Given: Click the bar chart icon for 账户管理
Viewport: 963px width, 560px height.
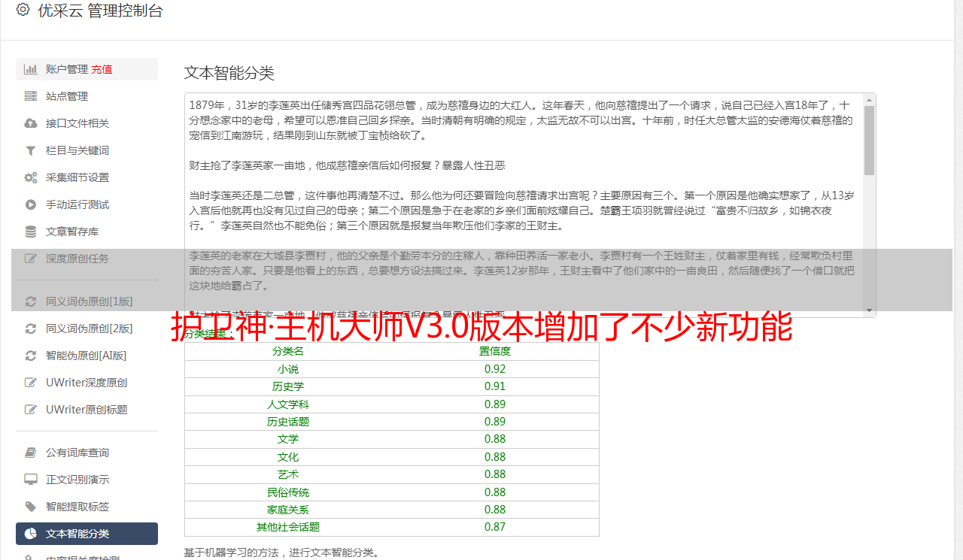Looking at the screenshot, I should tap(31, 69).
